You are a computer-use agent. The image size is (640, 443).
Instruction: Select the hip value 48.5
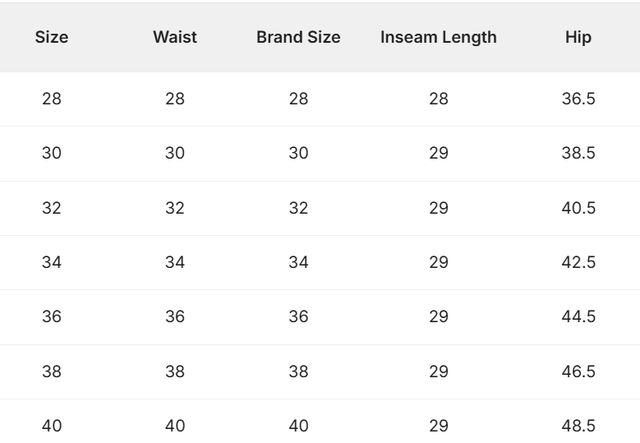[578, 426]
